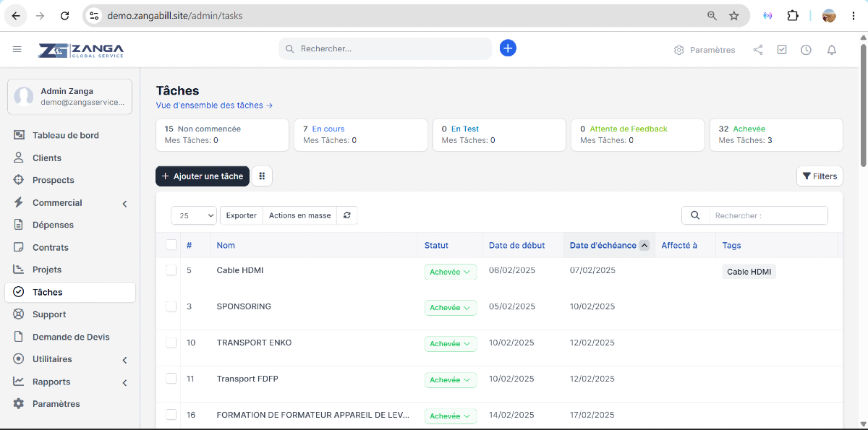The width and height of the screenshot is (868, 430).
Task: Open the Chrome three-dot menu
Action: click(854, 15)
